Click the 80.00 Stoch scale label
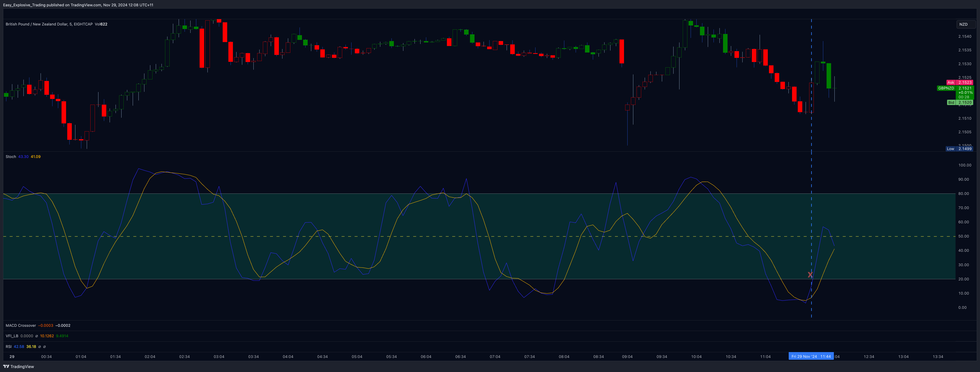Image resolution: width=980 pixels, height=372 pixels. pyautogui.click(x=964, y=194)
